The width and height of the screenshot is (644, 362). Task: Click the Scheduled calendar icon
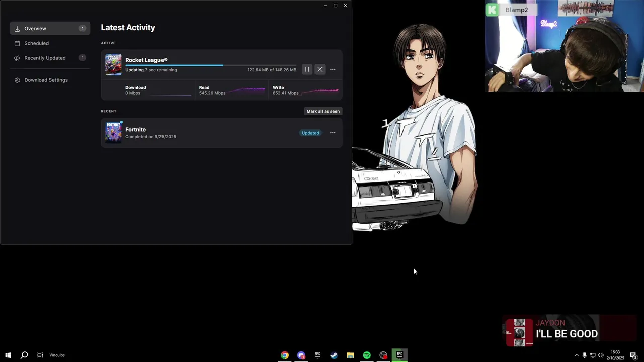coord(17,43)
